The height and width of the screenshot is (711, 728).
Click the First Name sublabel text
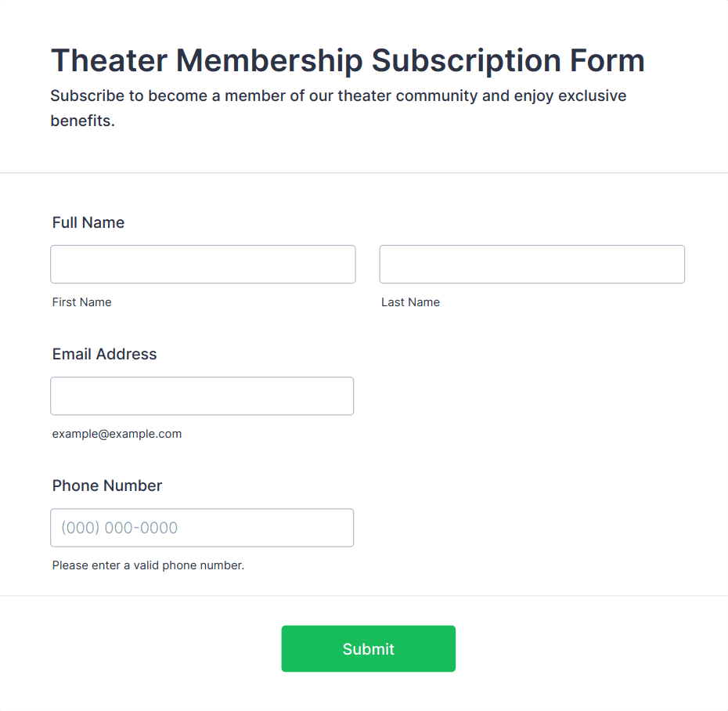pos(81,302)
